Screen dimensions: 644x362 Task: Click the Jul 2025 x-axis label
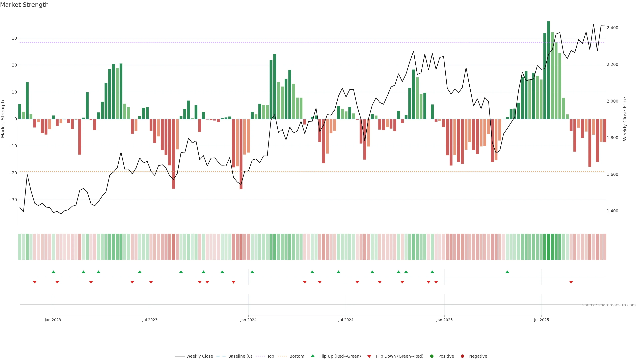[541, 320]
